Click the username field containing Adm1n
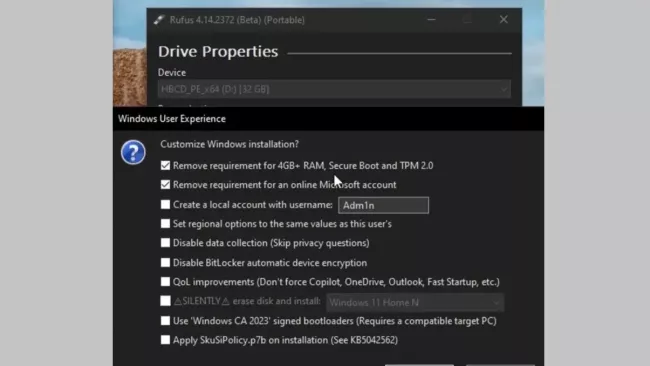The width and height of the screenshot is (650, 366). (383, 205)
